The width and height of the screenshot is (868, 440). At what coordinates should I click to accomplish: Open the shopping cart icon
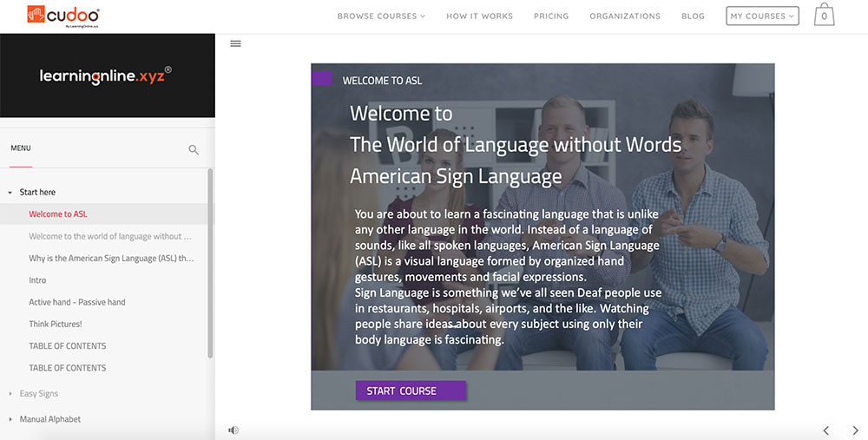tap(824, 16)
